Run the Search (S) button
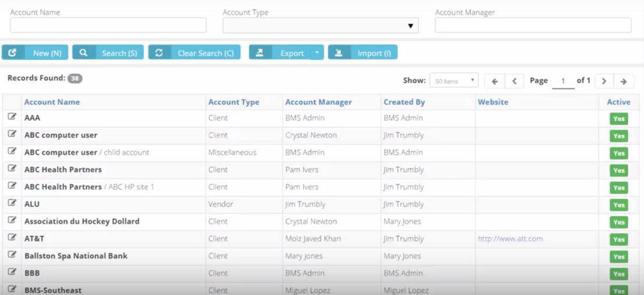 [x=108, y=52]
